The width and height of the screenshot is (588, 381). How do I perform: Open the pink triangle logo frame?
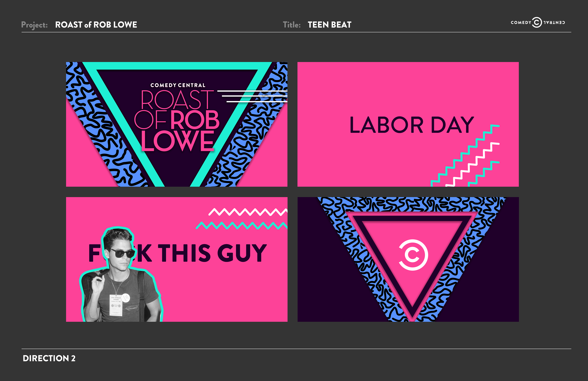click(x=408, y=259)
